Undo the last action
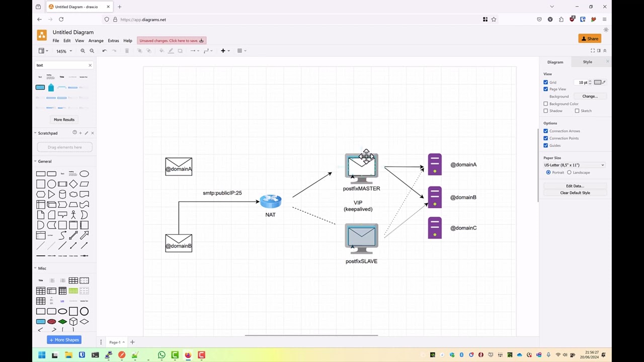This screenshot has width=644, height=362. (x=105, y=51)
